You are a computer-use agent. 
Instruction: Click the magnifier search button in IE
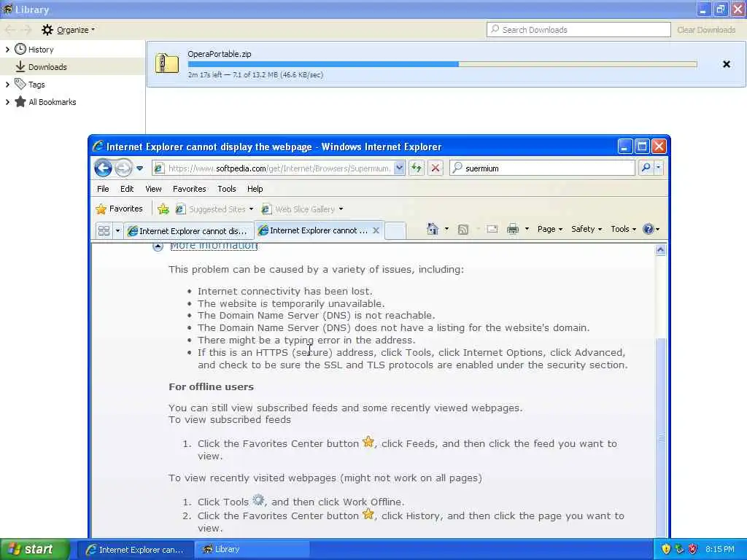[646, 168]
